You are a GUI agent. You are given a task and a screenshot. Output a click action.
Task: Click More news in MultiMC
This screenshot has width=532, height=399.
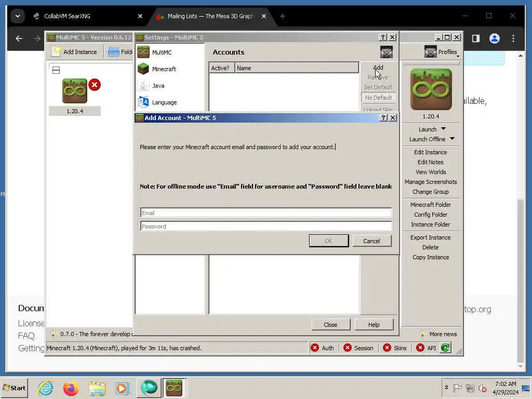pyautogui.click(x=438, y=334)
